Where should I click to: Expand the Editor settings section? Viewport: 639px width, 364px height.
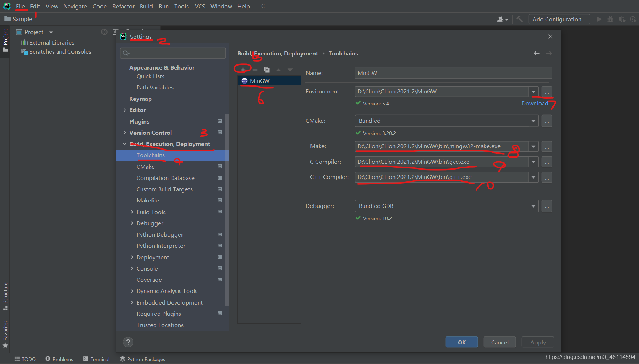click(125, 110)
